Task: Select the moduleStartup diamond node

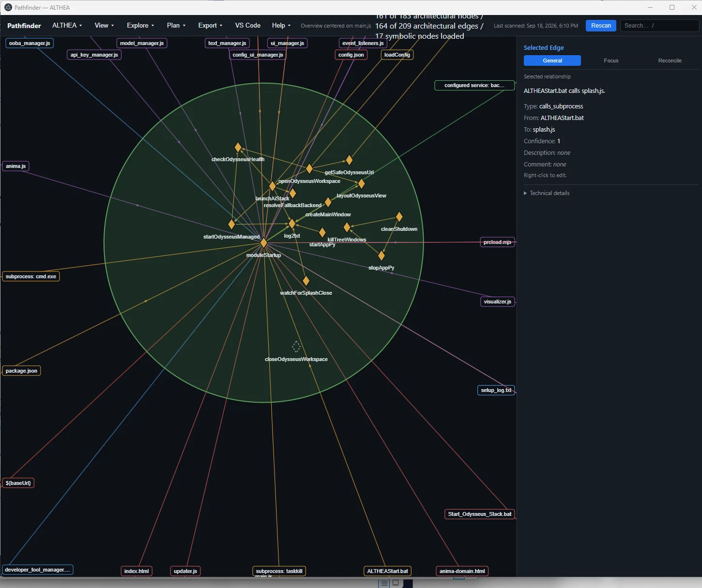Action: [x=263, y=242]
